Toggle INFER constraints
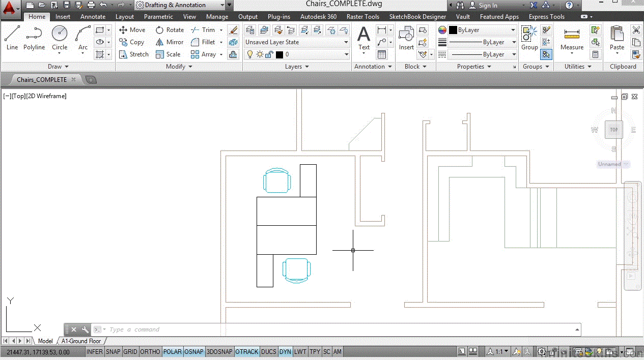644x360 pixels. [94, 351]
